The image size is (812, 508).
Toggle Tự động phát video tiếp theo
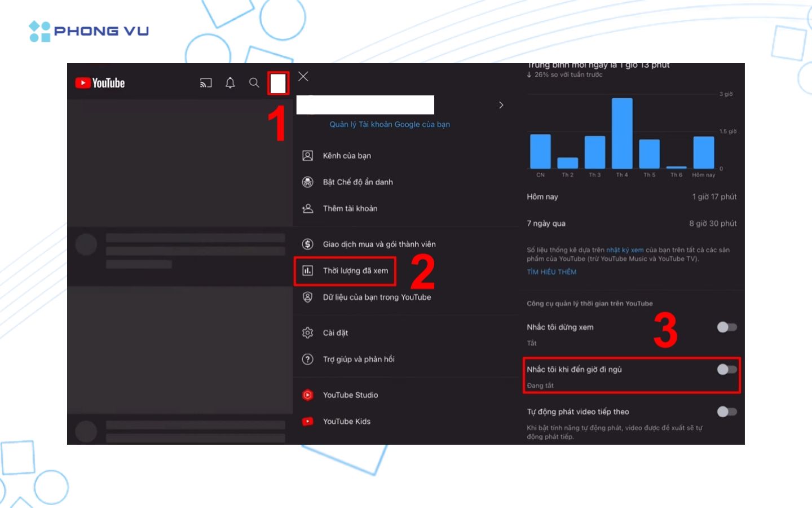726,412
